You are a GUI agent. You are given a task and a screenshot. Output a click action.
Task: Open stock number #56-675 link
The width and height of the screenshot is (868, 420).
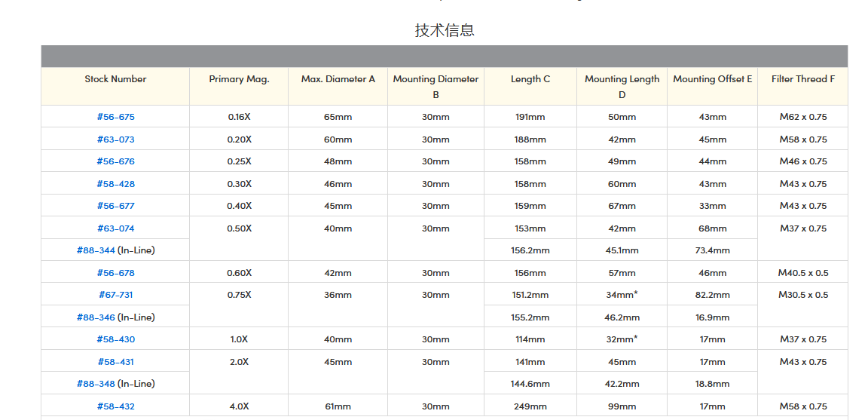(115, 117)
